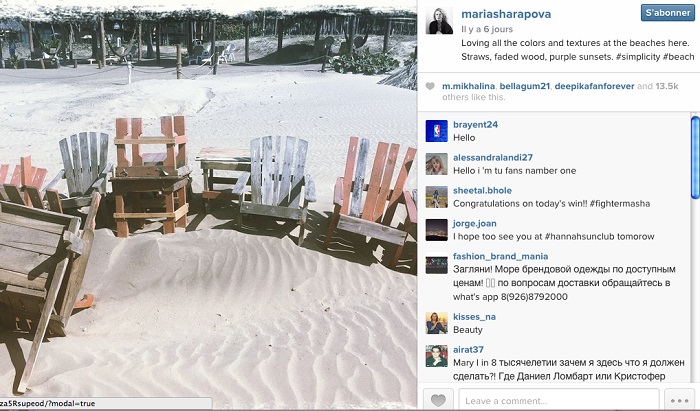
Task: Open the three-dots more options button
Action: (x=679, y=400)
